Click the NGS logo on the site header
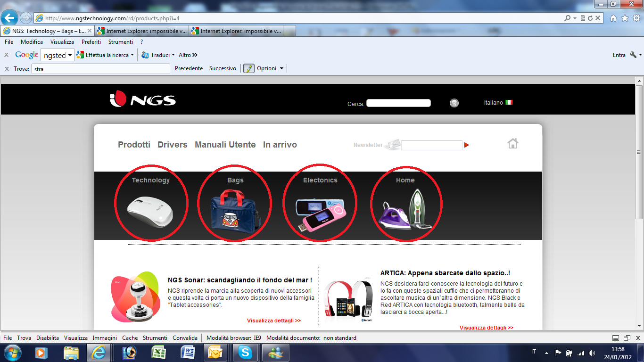The width and height of the screenshot is (644, 362). coord(143,100)
